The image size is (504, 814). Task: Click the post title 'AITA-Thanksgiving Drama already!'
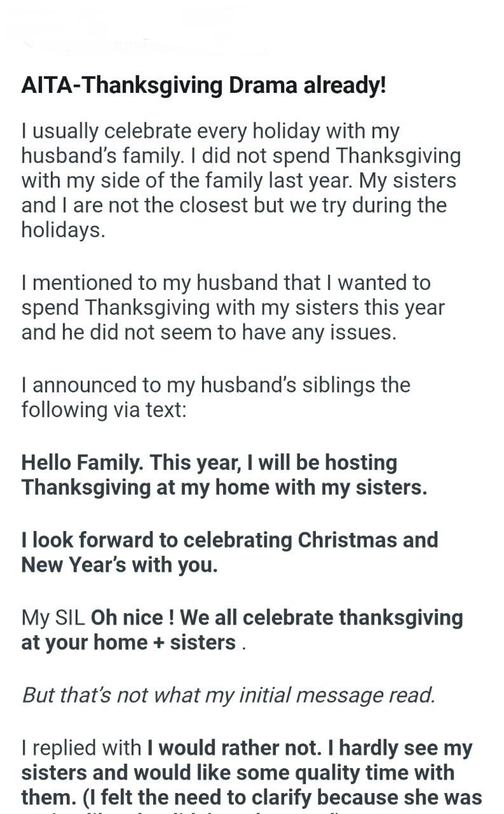pos(203,86)
